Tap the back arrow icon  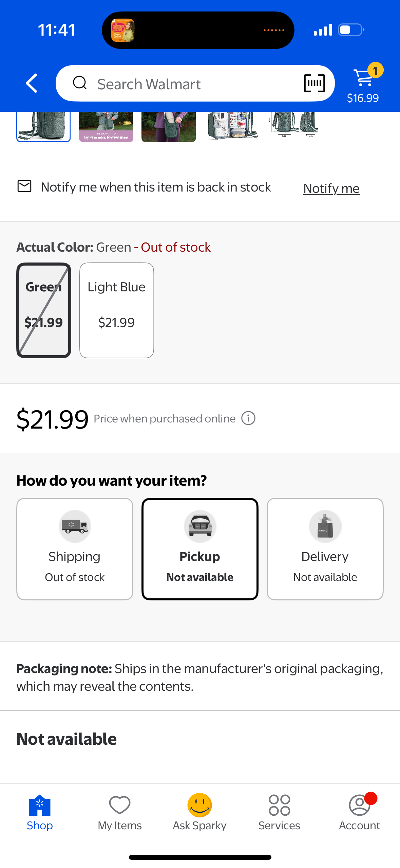32,83
